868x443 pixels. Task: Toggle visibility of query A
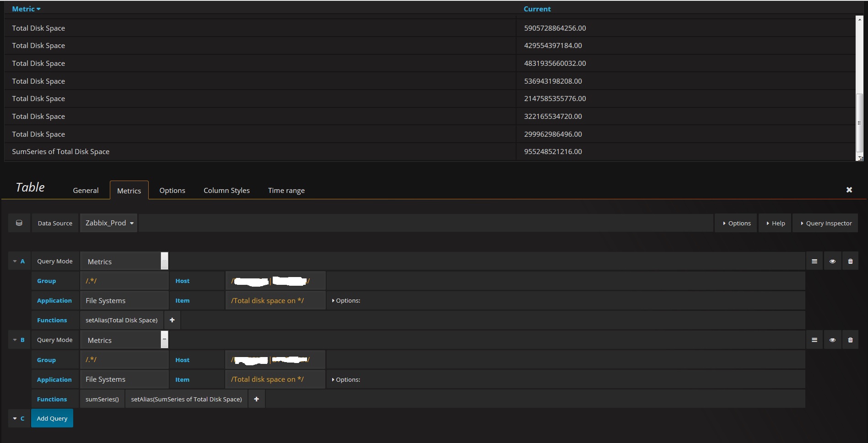coord(832,261)
